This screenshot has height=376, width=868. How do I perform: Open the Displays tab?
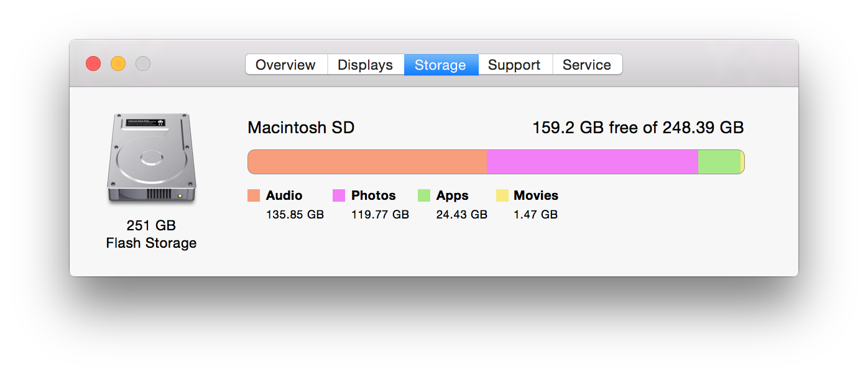(365, 65)
